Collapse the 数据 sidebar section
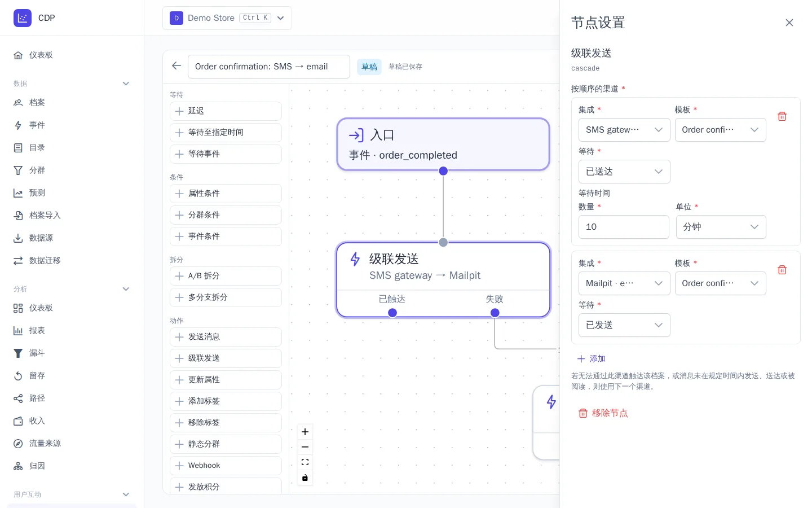Image resolution: width=812 pixels, height=508 pixels. point(126,84)
